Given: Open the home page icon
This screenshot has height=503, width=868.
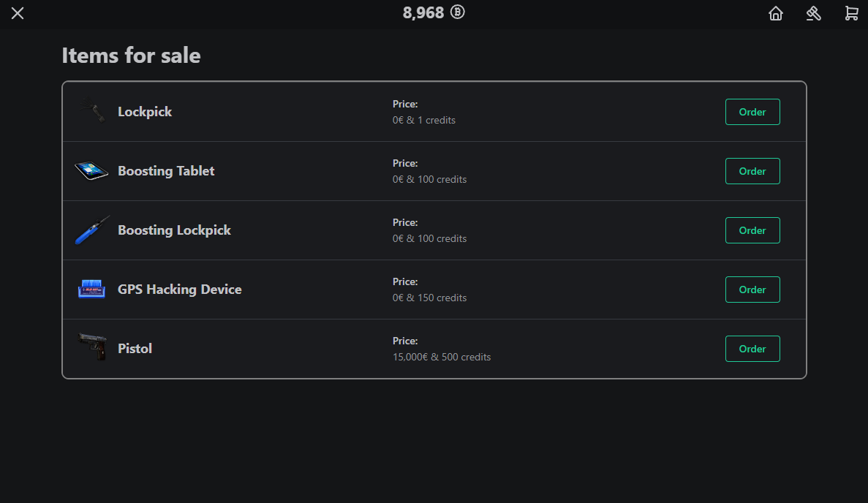Looking at the screenshot, I should coord(776,13).
